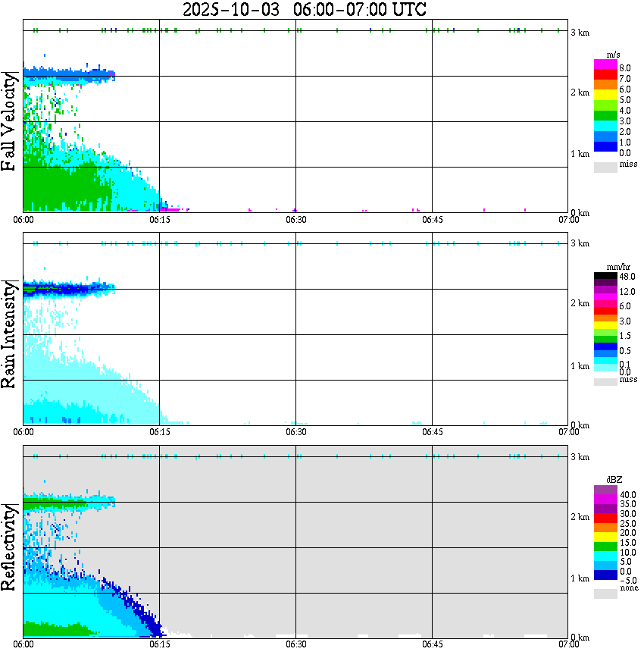Click the 06:15 tick under Reflectivity panel
644x658 pixels.
pyautogui.click(x=159, y=644)
